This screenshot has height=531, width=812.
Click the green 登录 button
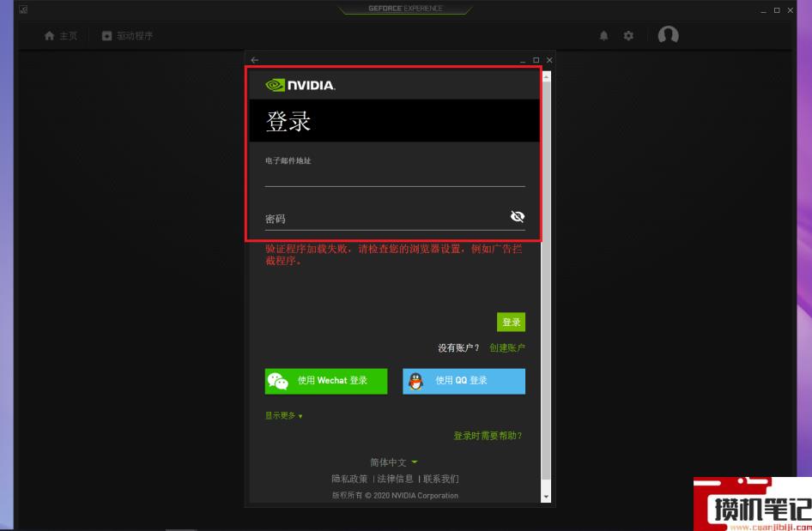coord(511,322)
